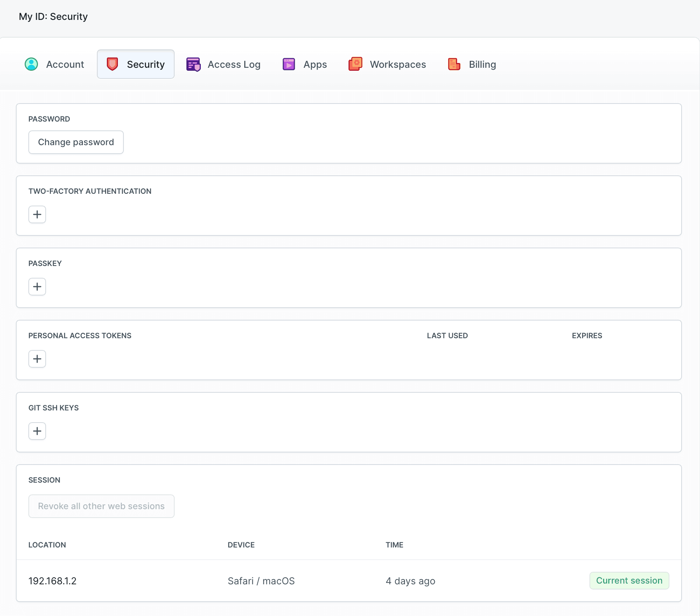Open Apps via its purple icon
The image size is (700, 616).
pos(289,64)
